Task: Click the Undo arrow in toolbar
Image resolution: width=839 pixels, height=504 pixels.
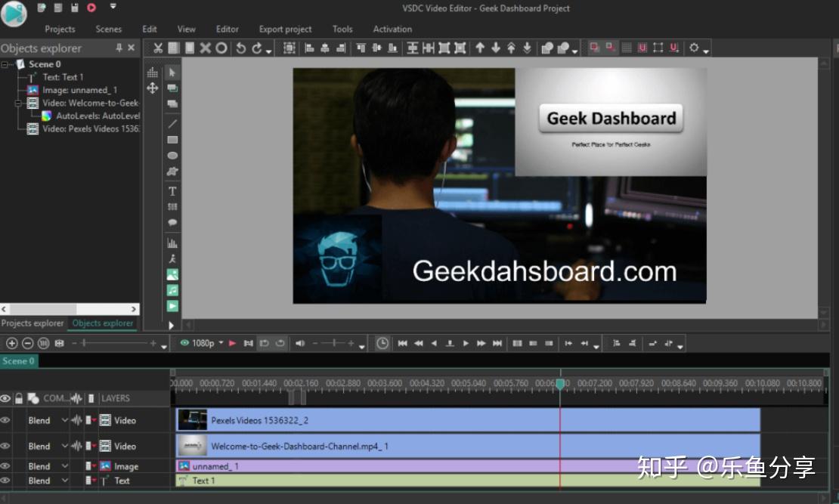Action: [241, 48]
